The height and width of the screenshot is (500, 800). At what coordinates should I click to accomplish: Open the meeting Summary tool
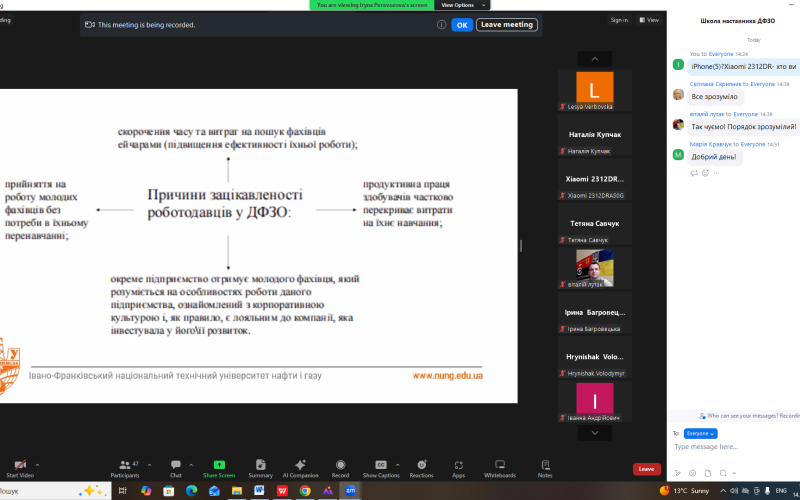(260, 464)
